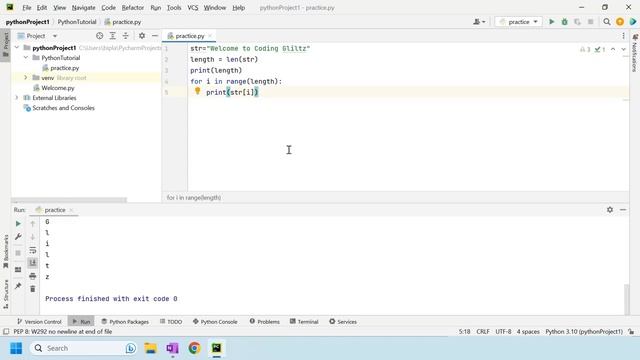Open the Tools menu
Viewport: 640px width, 360px height.
(x=174, y=7)
